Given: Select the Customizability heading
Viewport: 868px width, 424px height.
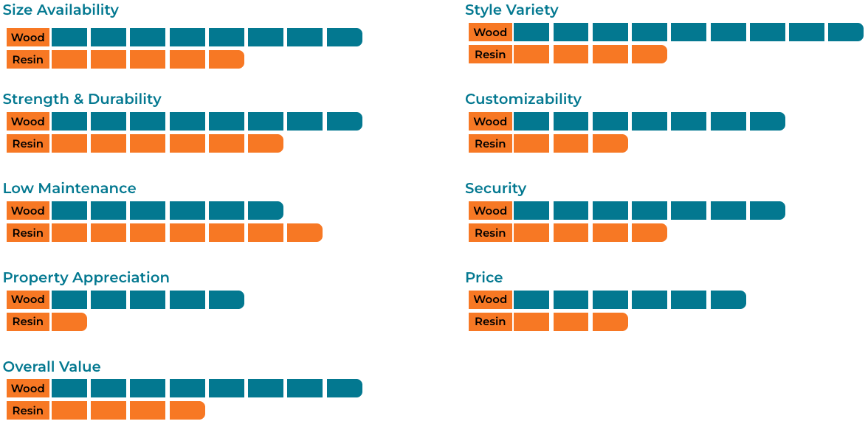Looking at the screenshot, I should 523,100.
